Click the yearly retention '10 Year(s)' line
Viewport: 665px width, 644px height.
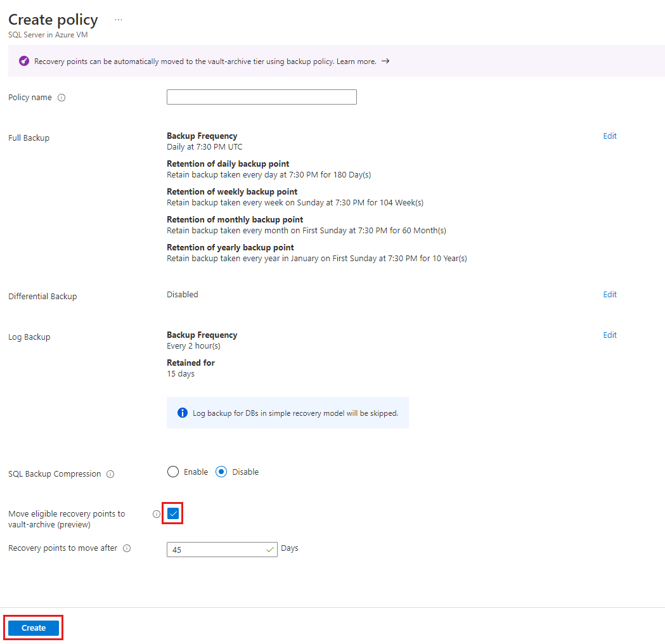[x=317, y=259]
